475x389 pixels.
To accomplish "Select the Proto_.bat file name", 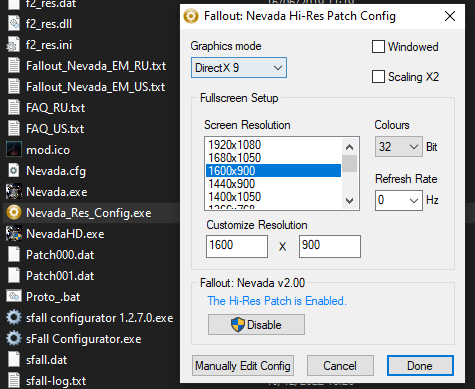I will (53, 297).
